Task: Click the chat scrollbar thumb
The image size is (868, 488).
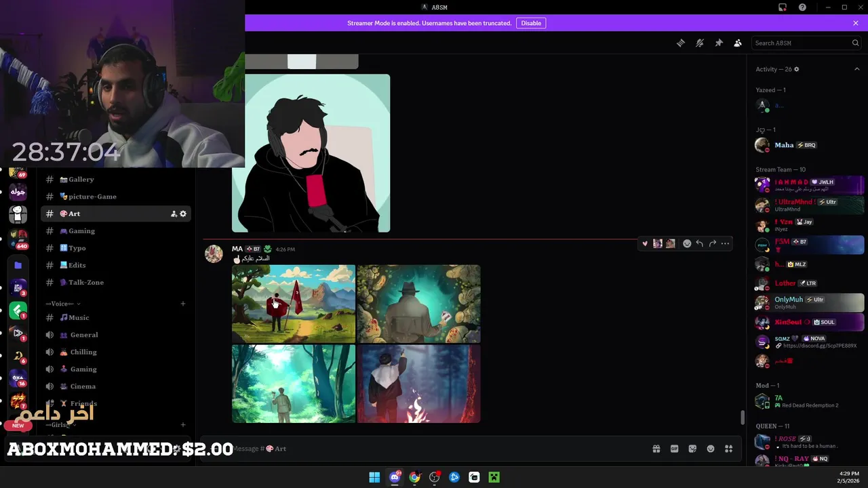Action: [743, 418]
